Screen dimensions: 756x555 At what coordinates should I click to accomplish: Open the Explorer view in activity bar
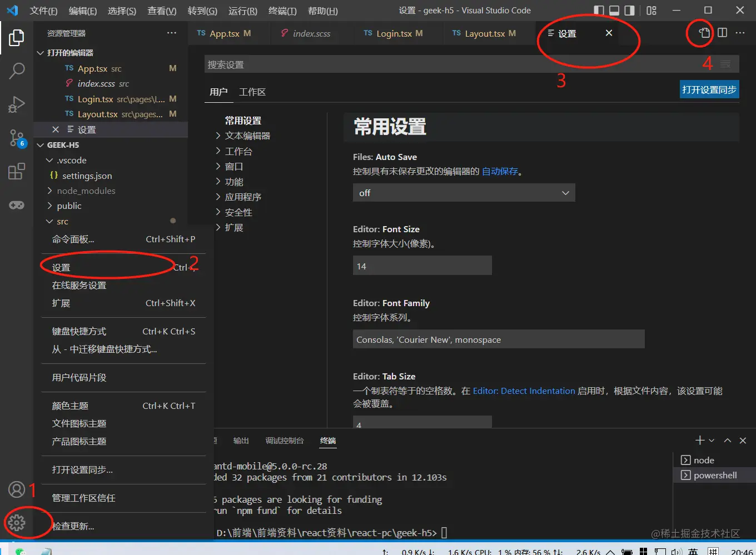tap(17, 38)
